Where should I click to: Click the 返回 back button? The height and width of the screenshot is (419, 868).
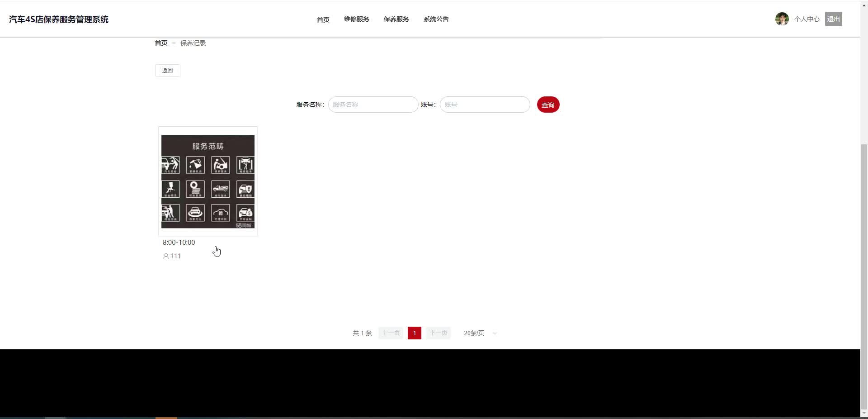pos(167,71)
